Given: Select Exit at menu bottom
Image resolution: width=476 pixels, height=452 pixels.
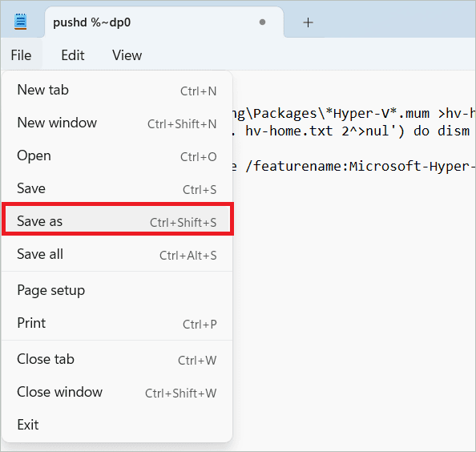Looking at the screenshot, I should click(117, 425).
